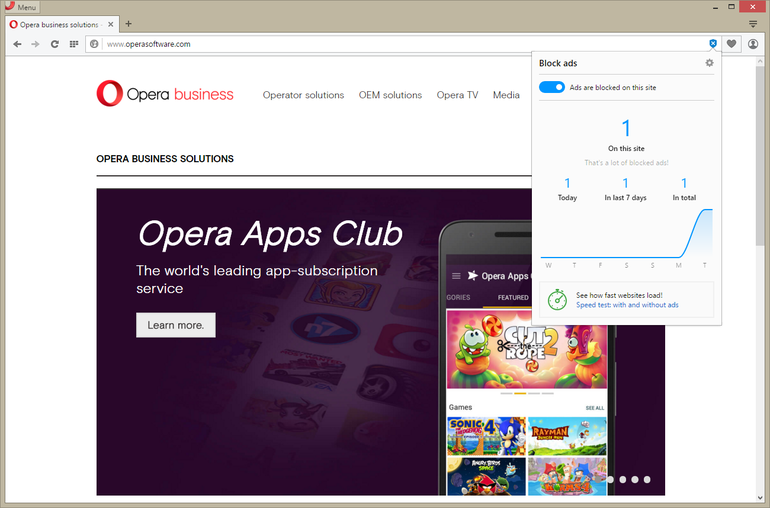Open the user account profile icon
770x508 pixels.
pos(753,44)
